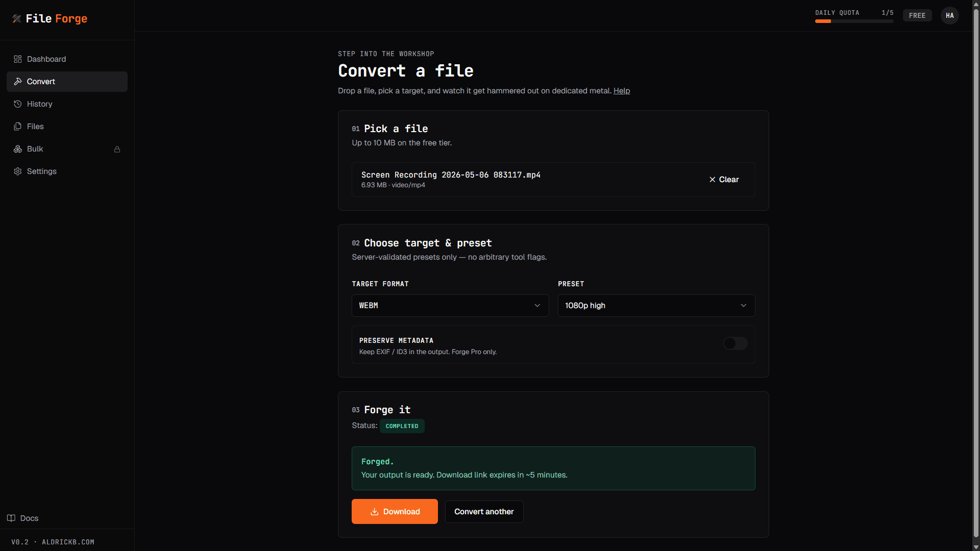Click the chevron in the 1080p high selector
Screen dimensions: 980x551
pos(744,306)
